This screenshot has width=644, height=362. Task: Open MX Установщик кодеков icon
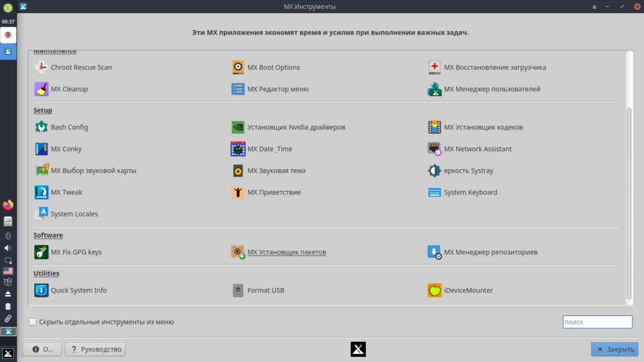click(x=435, y=127)
